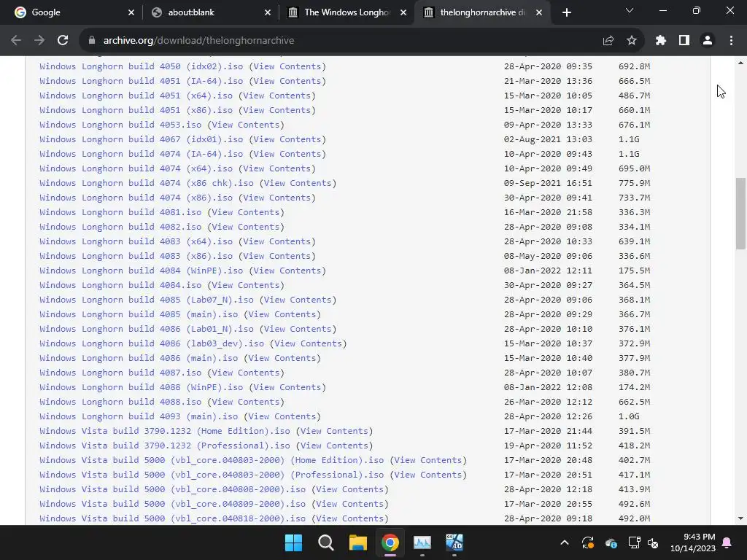The image size is (747, 560).
Task: Close the thelonghornarchive tab
Action: (x=539, y=12)
